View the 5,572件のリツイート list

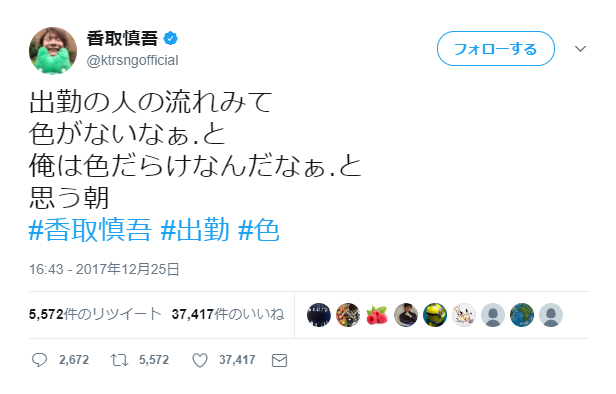click(x=95, y=314)
